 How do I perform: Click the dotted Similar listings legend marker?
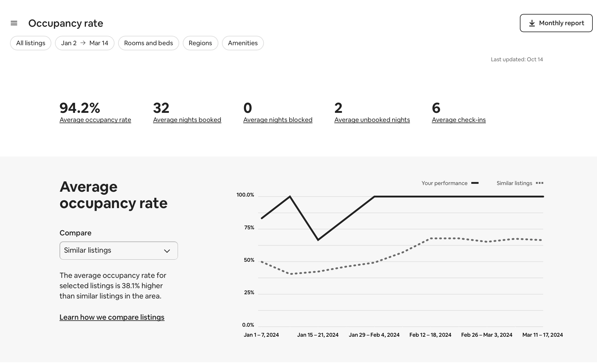539,183
